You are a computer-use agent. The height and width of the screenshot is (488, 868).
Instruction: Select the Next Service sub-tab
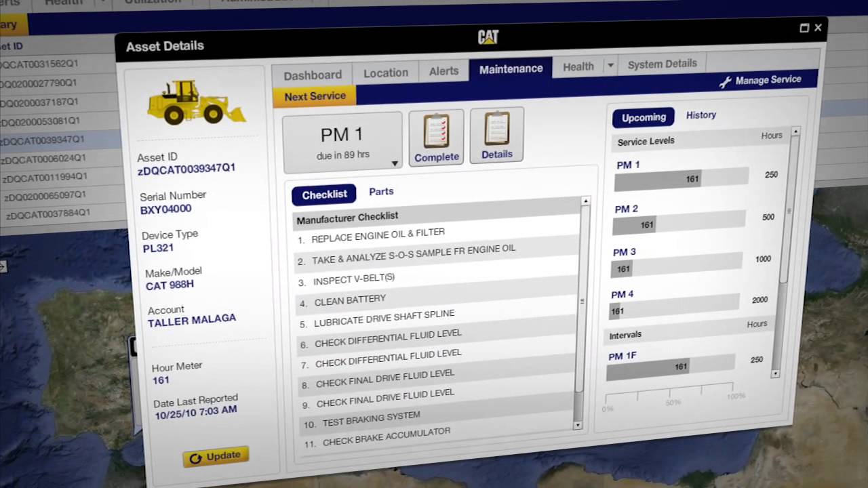click(315, 96)
